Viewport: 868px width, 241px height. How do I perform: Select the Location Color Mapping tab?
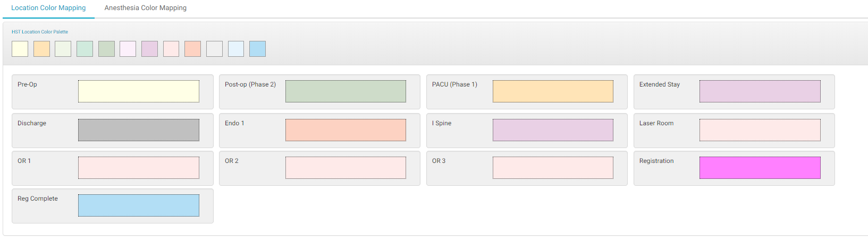coord(48,8)
